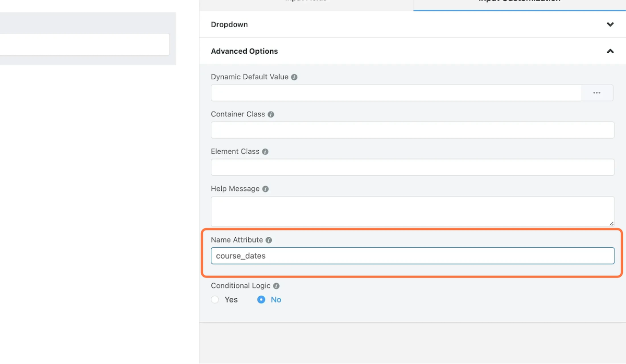Screen dimensions: 626x364
Task: Click the Name Attribute field containing course_dates
Action: pyautogui.click(x=412, y=256)
